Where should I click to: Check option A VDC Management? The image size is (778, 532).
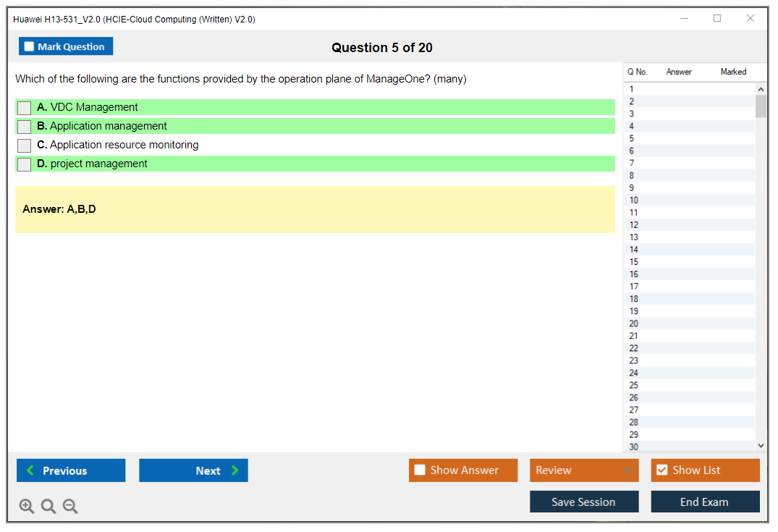25,108
